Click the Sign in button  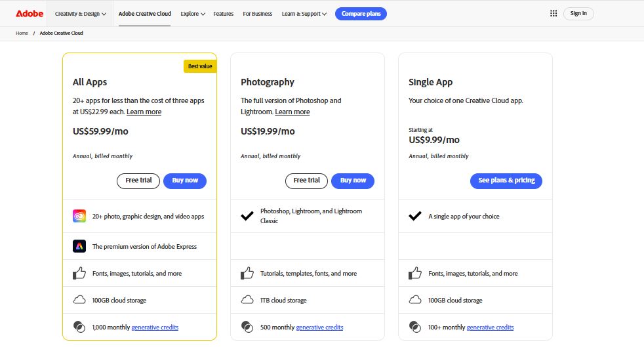point(578,14)
